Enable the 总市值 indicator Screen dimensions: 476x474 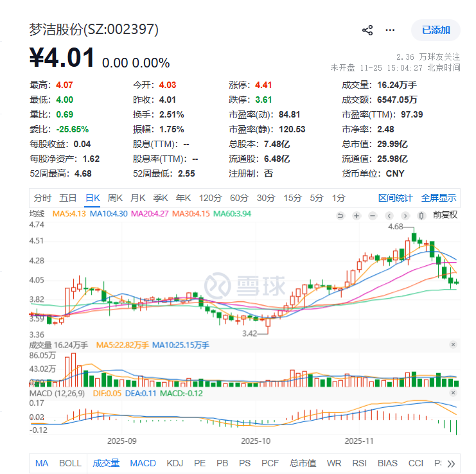303,463
